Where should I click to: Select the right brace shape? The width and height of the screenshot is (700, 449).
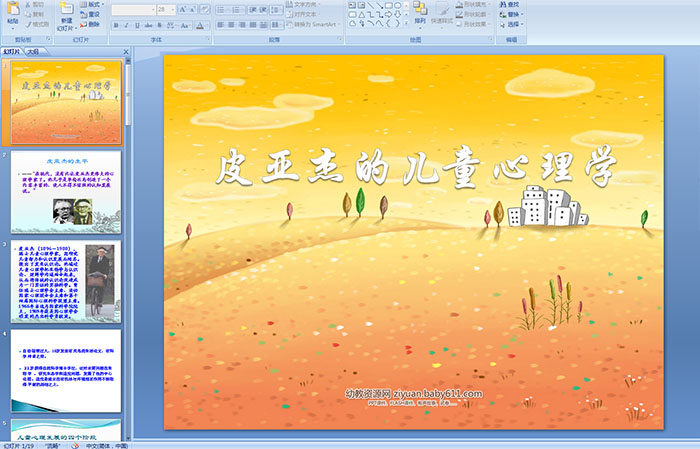click(397, 24)
